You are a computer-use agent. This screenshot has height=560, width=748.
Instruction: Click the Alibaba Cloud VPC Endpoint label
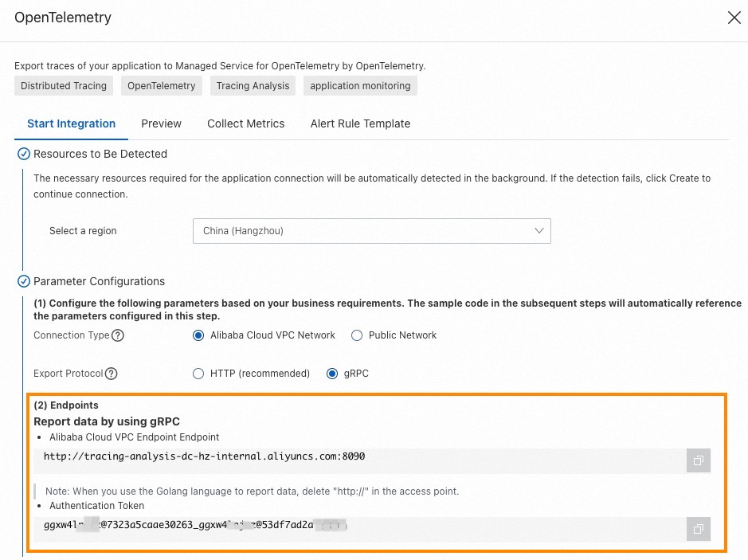(x=134, y=437)
